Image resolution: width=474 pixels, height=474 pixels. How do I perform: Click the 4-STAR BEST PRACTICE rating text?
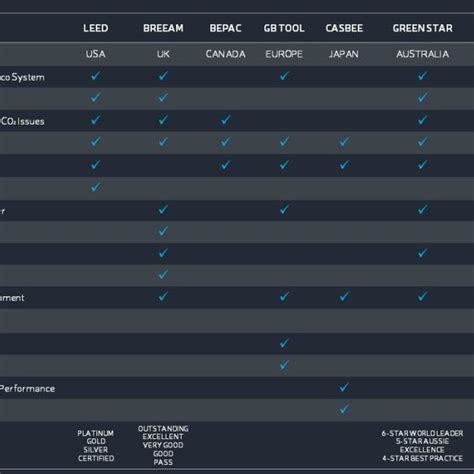[422, 458]
